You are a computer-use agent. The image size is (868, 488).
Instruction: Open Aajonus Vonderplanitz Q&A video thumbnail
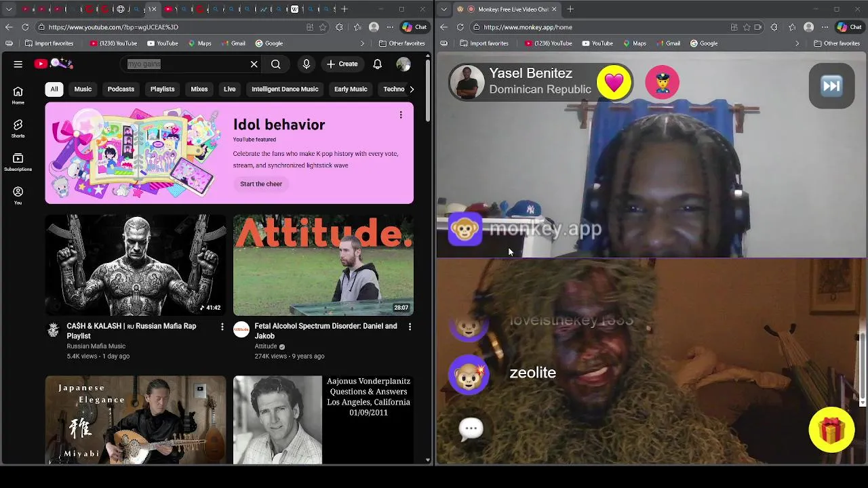click(x=323, y=420)
